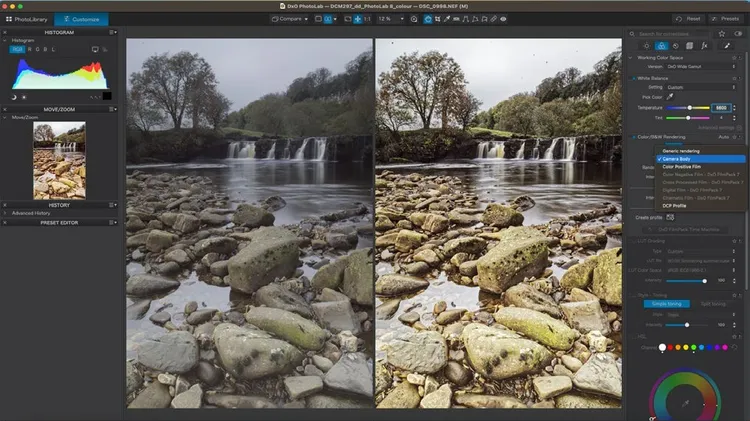Select side-by-side view mode
Screen dimensions: 750x421
click(x=328, y=19)
